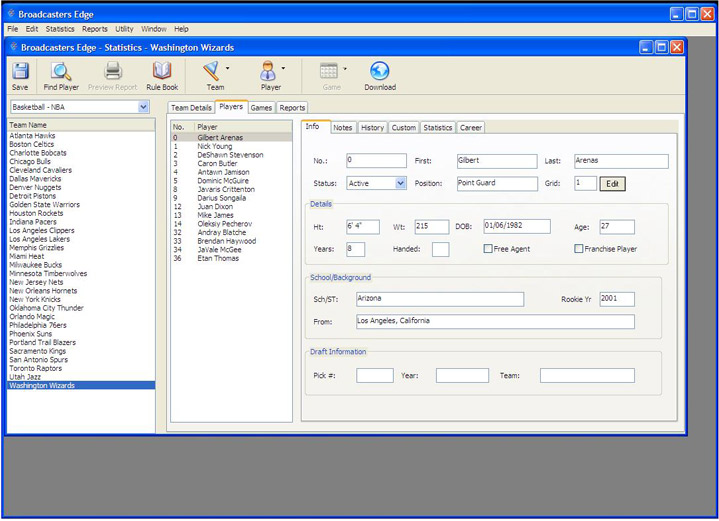The width and height of the screenshot is (719, 521).
Task: Click the No. column header
Action: click(183, 127)
